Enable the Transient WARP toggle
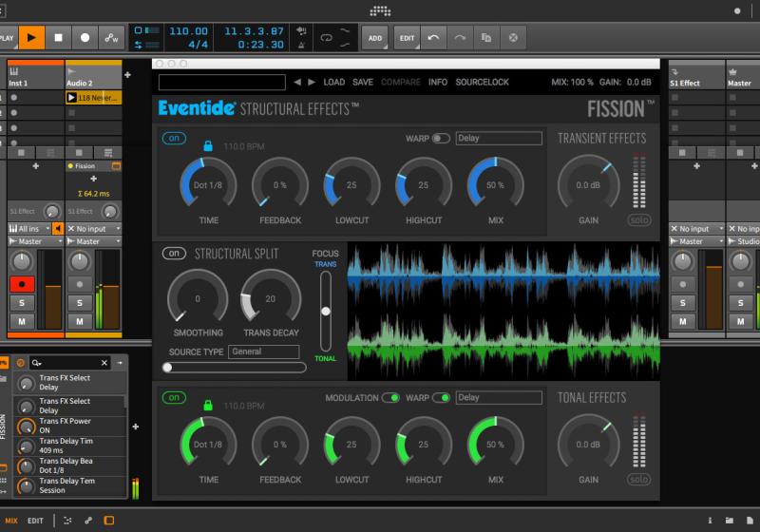Viewport: 760px width, 532px height. (441, 139)
